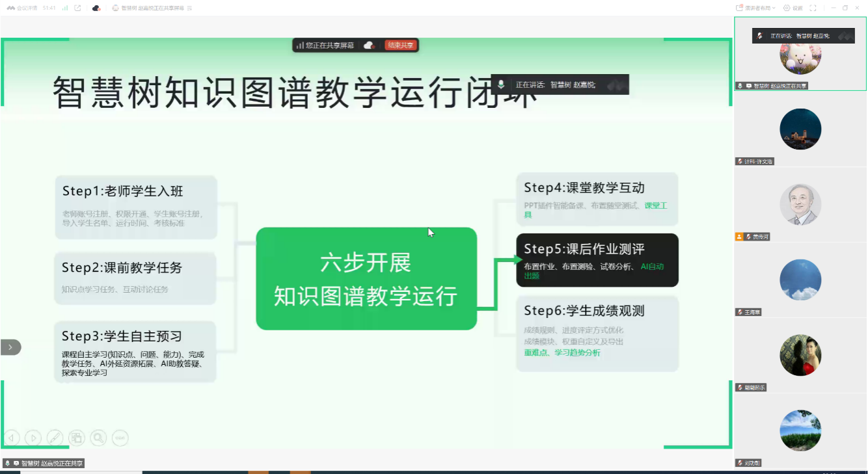The width and height of the screenshot is (868, 474).
Task: Click the magnifier zoom tool
Action: [x=98, y=438]
